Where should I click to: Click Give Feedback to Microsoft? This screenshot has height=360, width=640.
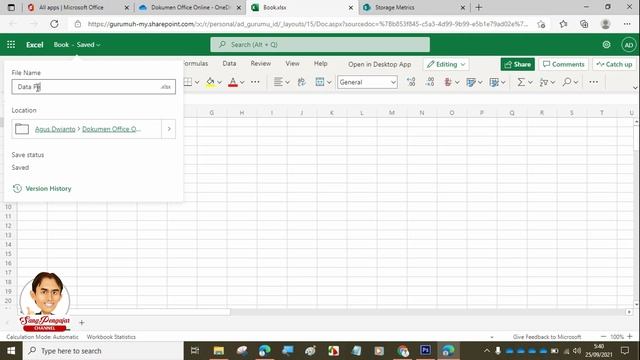pos(547,337)
